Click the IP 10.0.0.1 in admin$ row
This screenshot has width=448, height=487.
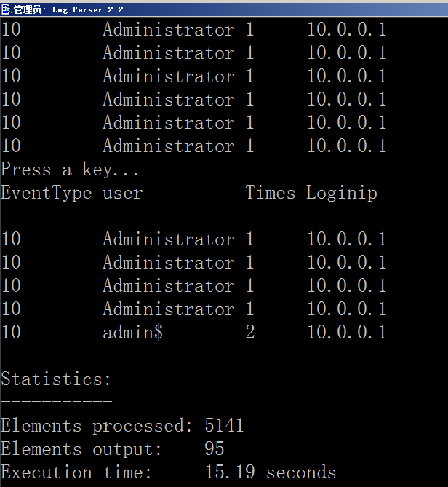click(347, 332)
